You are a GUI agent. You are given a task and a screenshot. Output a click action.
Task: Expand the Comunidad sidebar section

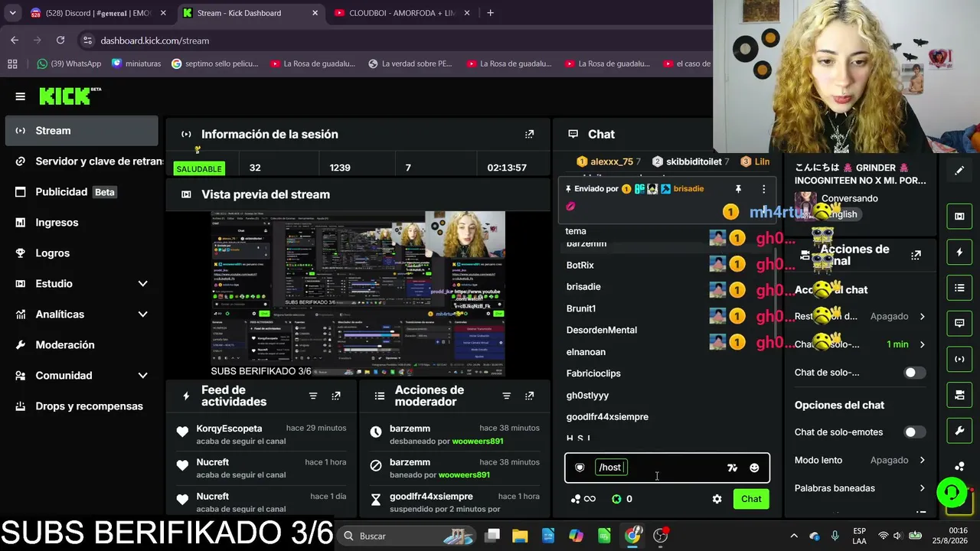tap(142, 376)
